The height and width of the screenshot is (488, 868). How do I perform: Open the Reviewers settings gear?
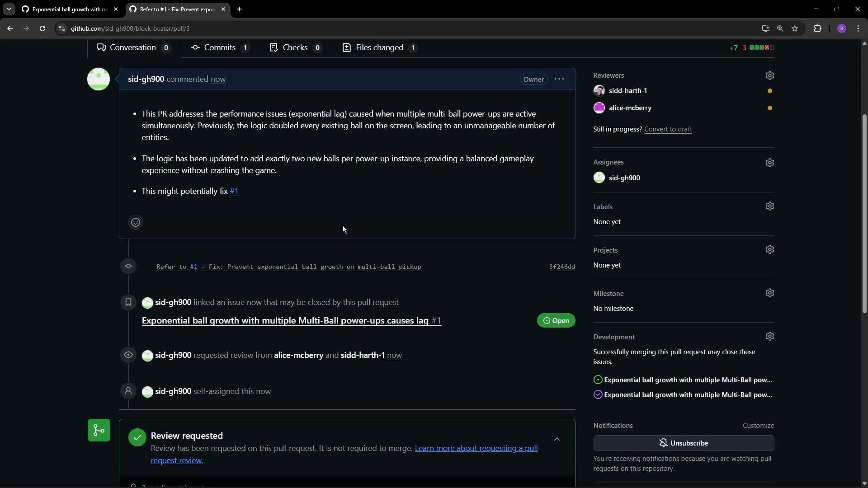pyautogui.click(x=769, y=75)
